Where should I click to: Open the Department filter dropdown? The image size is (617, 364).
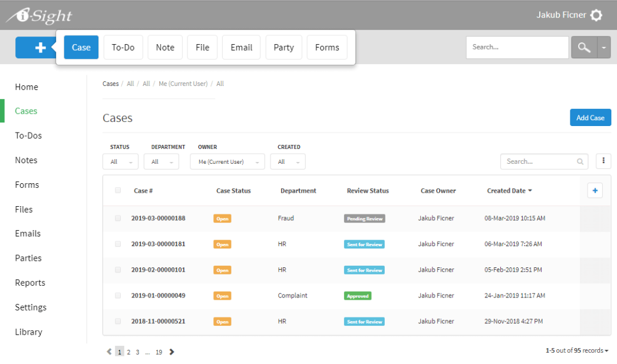tap(161, 161)
